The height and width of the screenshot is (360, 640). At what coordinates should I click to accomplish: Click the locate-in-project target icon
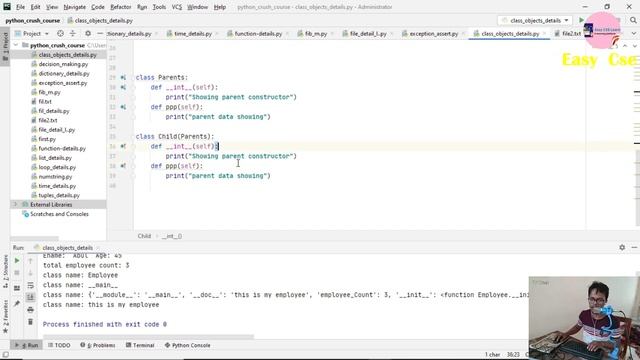(60, 33)
